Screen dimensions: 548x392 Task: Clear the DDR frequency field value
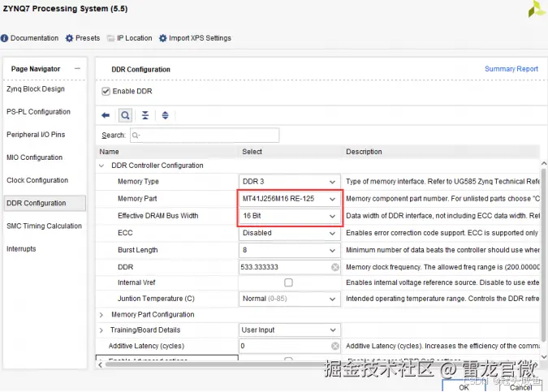pos(334,267)
